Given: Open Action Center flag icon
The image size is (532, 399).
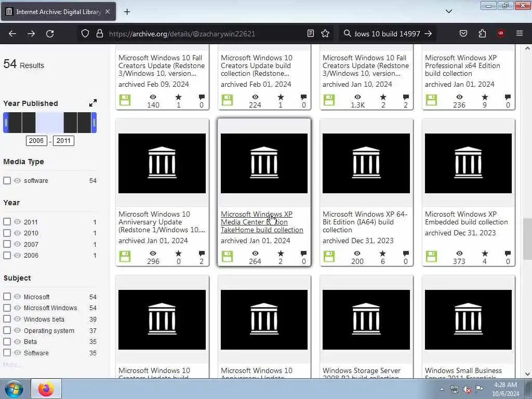Looking at the screenshot, I should [x=478, y=389].
